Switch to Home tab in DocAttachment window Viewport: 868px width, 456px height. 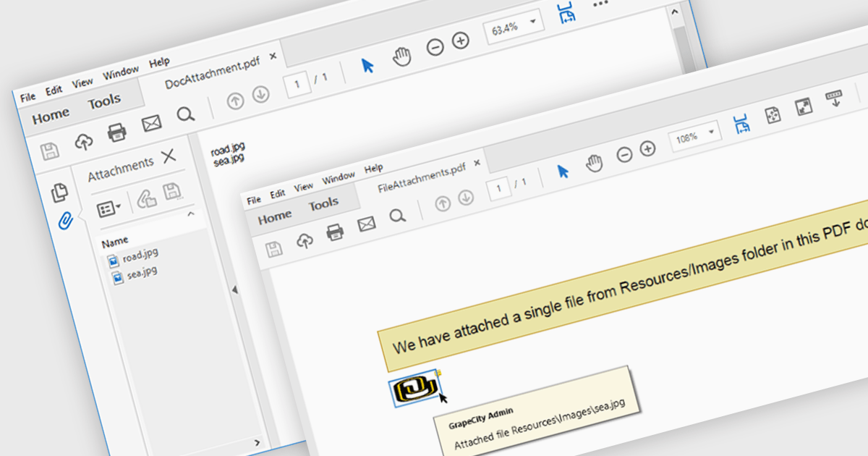[x=51, y=114]
